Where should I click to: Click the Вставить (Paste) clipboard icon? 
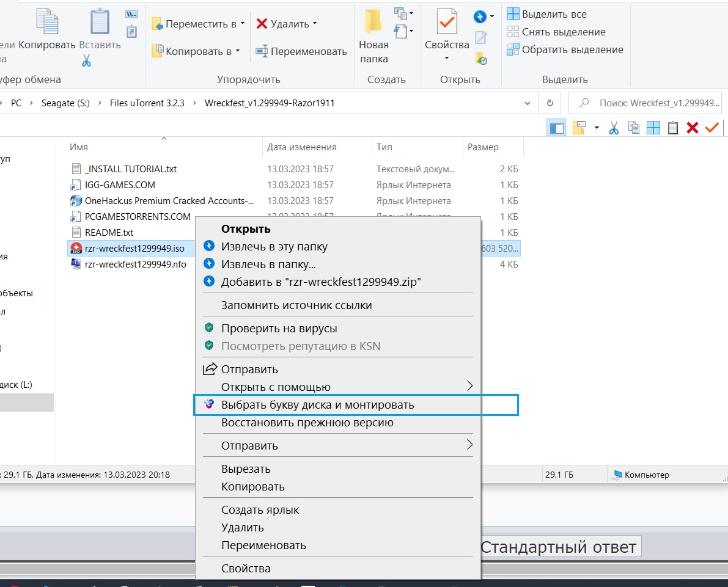pyautogui.click(x=100, y=22)
